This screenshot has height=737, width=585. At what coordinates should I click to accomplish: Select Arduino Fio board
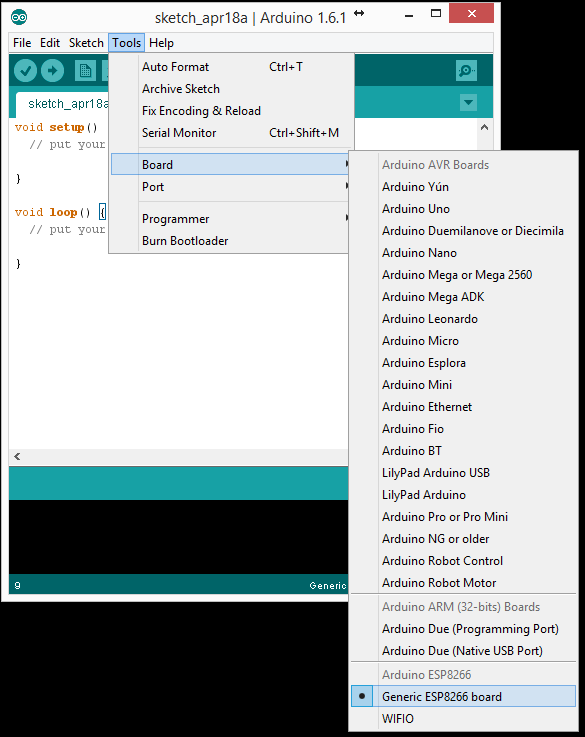point(463,429)
